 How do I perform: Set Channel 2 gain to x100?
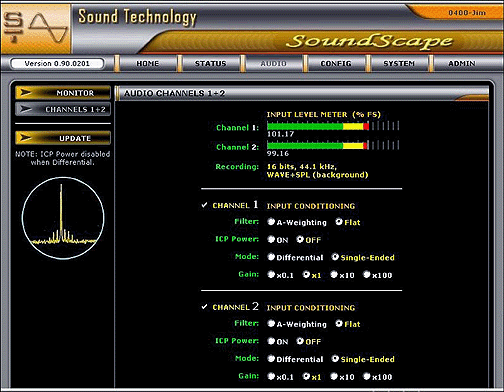[367, 376]
